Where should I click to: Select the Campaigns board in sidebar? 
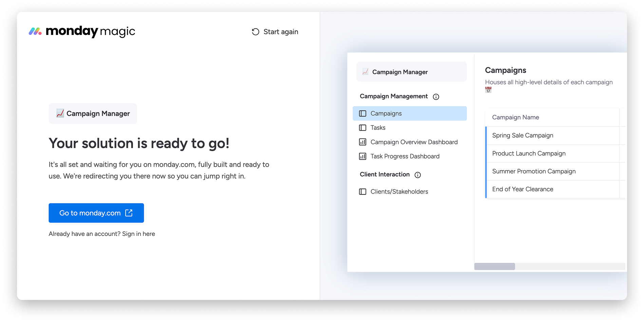[x=410, y=114]
